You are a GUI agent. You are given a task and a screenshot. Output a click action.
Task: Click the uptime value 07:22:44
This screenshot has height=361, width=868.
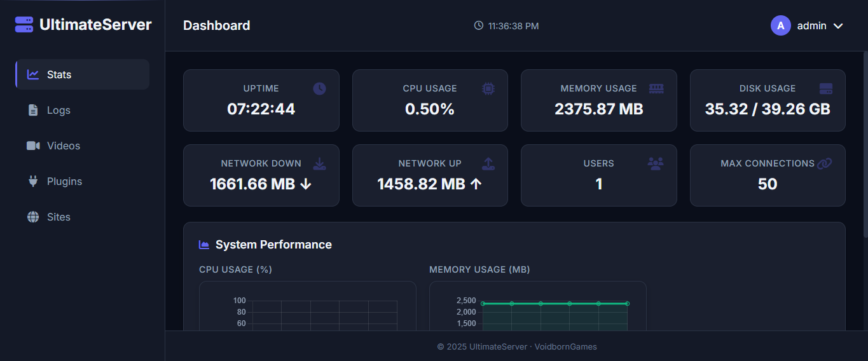(261, 109)
